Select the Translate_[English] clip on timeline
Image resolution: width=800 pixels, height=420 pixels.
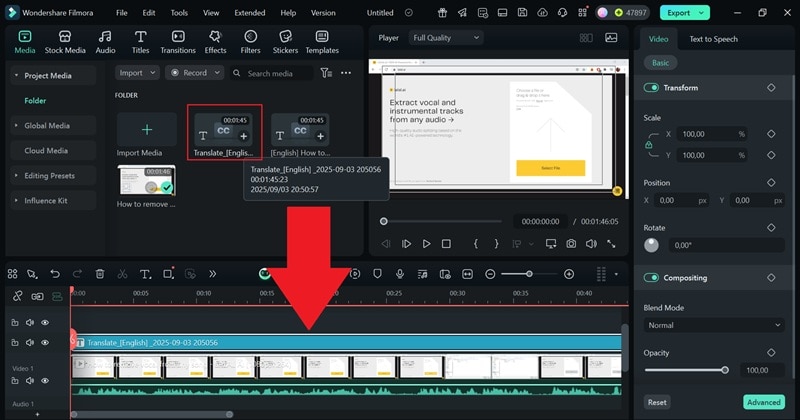tap(346, 342)
